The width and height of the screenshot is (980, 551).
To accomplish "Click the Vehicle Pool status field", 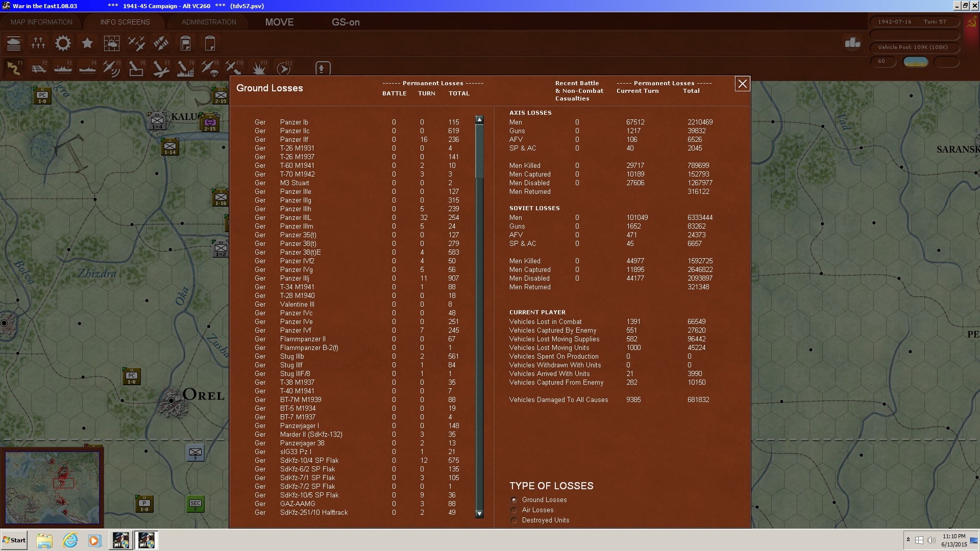I will [x=914, y=47].
